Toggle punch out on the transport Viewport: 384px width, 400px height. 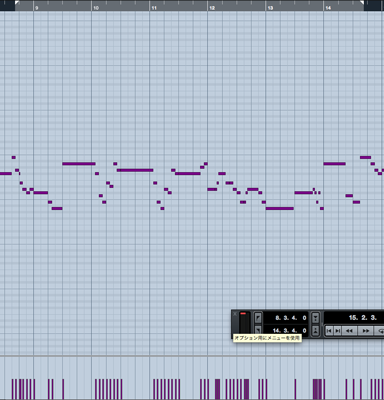point(316,330)
